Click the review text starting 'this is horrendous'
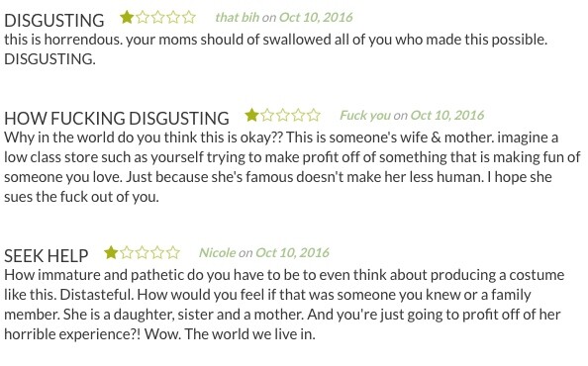Image resolution: width=588 pixels, height=366 pixels. (276, 49)
